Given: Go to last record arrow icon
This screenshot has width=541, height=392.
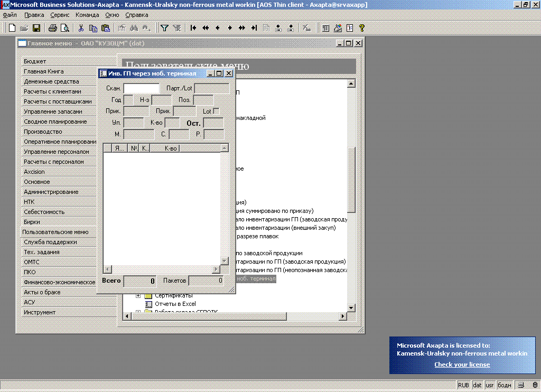Looking at the screenshot, I should (x=254, y=28).
